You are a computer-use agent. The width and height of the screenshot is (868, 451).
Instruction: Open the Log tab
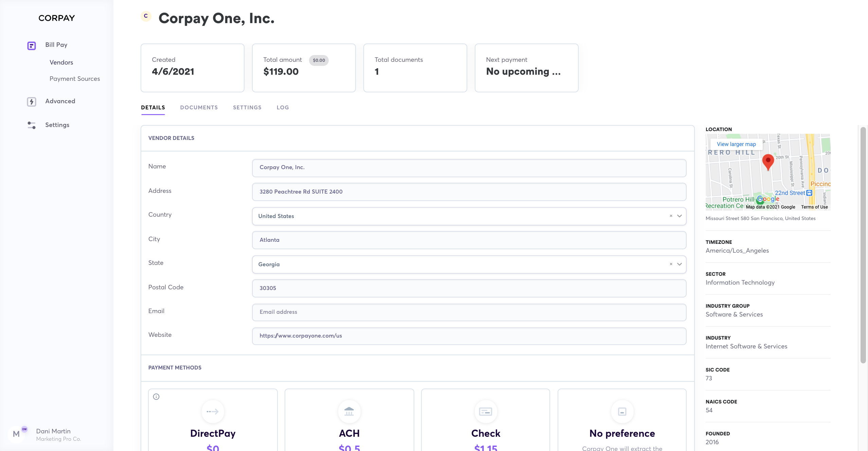[x=283, y=108]
